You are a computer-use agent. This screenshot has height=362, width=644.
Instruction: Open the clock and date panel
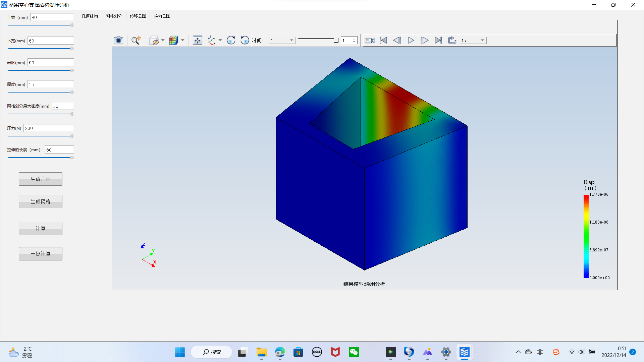coord(614,352)
